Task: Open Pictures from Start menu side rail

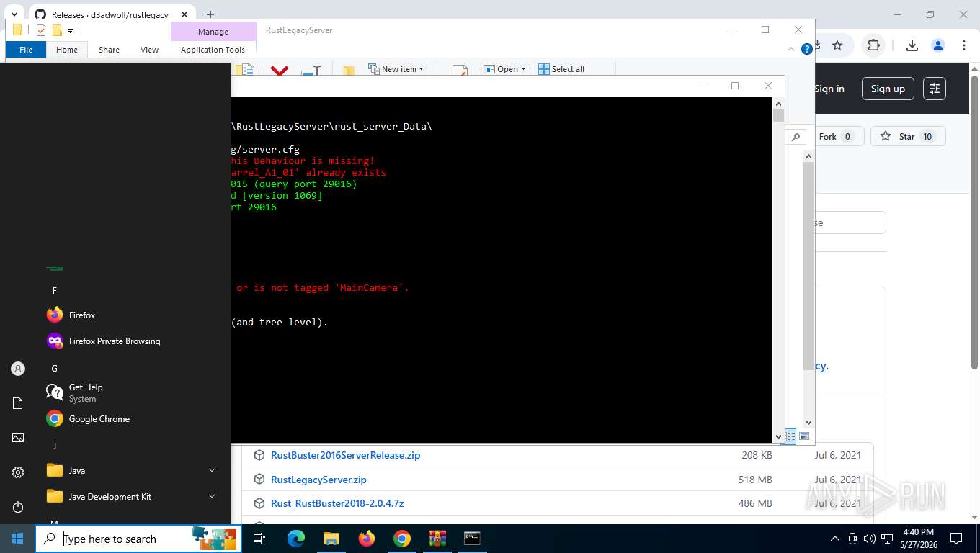Action: point(18,438)
